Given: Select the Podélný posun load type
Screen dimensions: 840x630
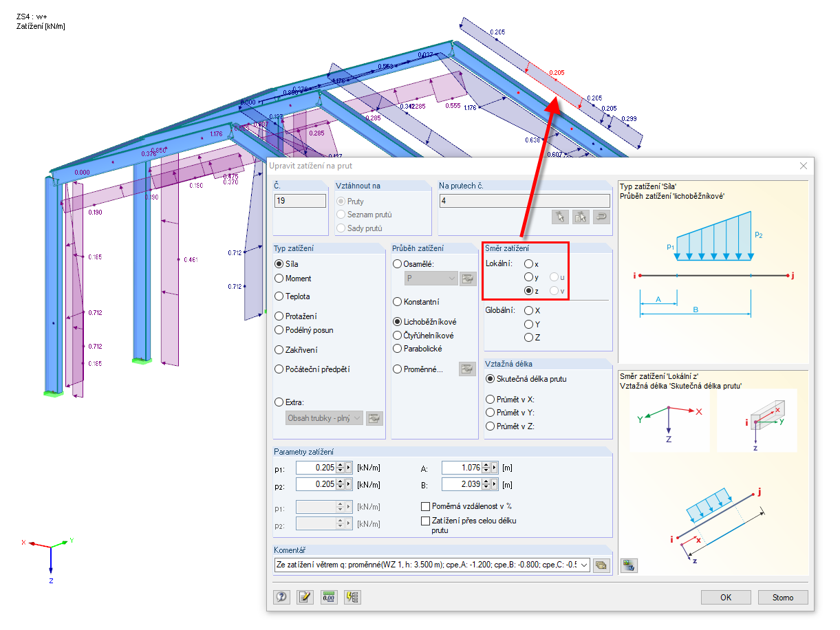Looking at the screenshot, I should click(x=279, y=330).
